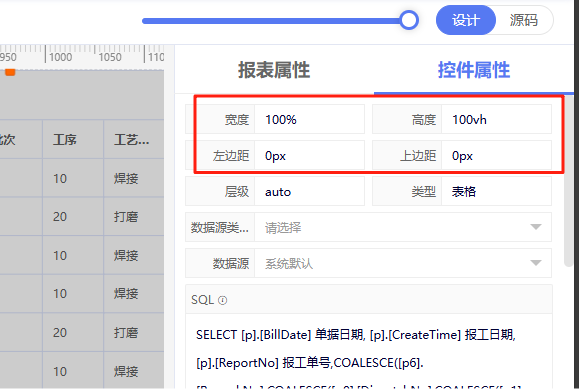Click inside the SQL query text area
Screen dimensions: 579x389
click(x=369, y=351)
